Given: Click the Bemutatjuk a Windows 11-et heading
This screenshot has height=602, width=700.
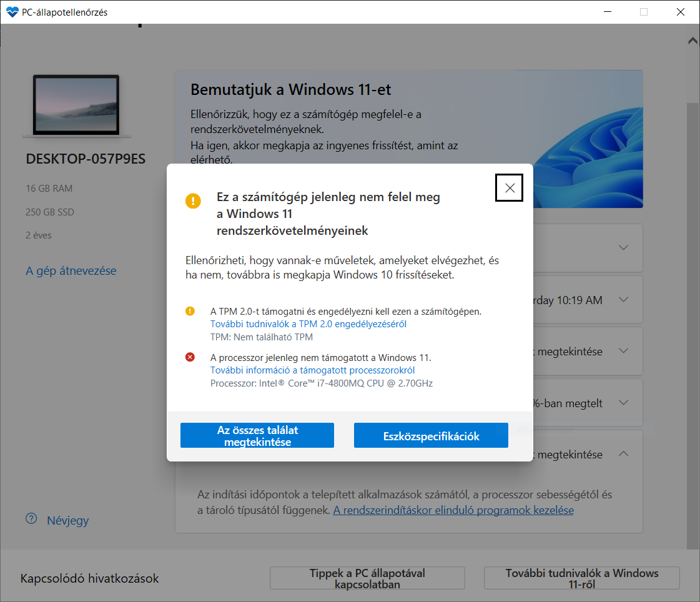Looking at the screenshot, I should (x=290, y=90).
